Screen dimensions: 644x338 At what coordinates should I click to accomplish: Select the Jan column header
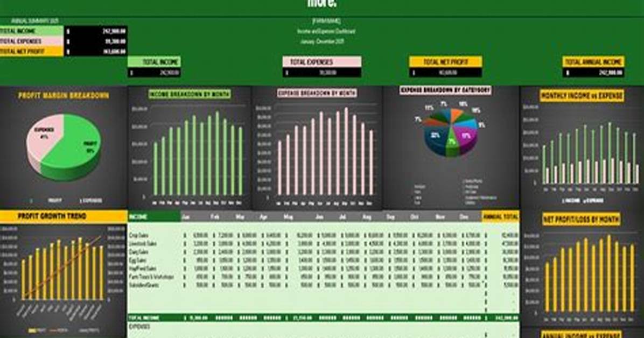point(186,216)
